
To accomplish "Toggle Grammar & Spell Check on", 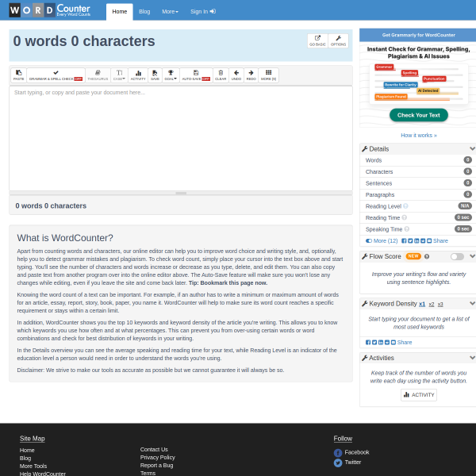I will click(x=56, y=75).
